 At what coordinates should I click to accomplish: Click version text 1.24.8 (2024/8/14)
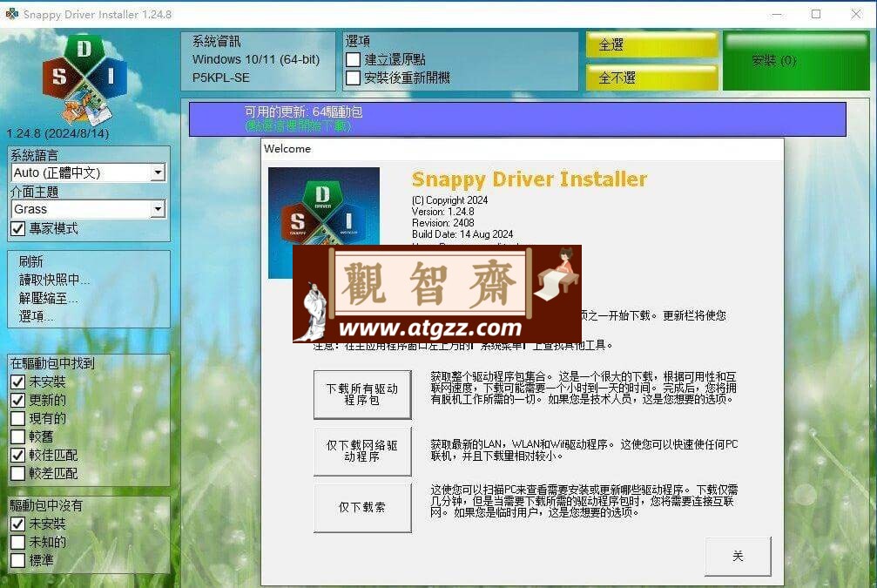[57, 133]
